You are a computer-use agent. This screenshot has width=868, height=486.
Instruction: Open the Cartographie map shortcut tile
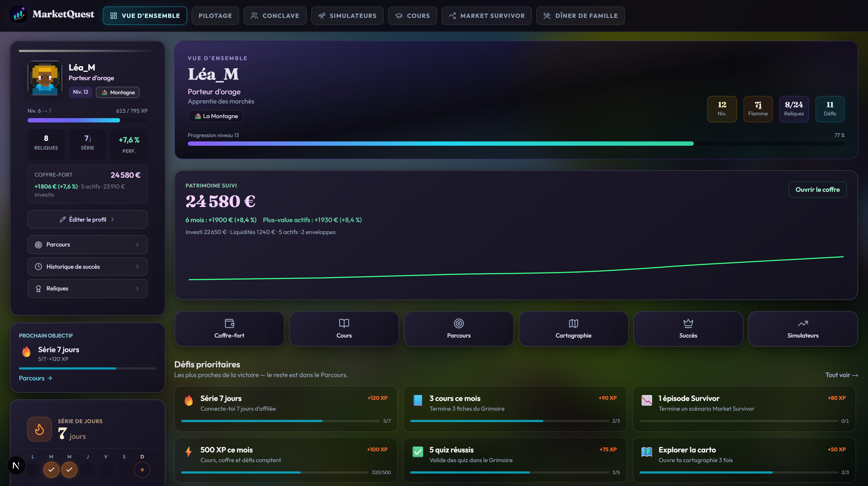pos(573,329)
